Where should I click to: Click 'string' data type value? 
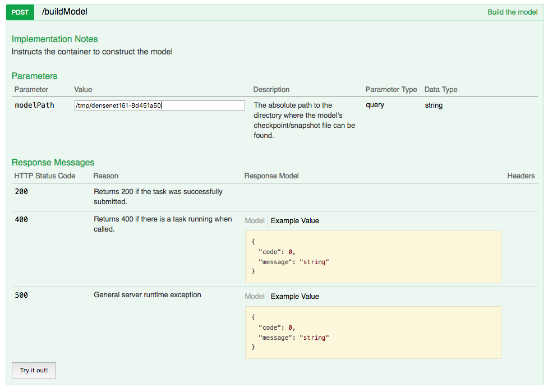(x=434, y=105)
